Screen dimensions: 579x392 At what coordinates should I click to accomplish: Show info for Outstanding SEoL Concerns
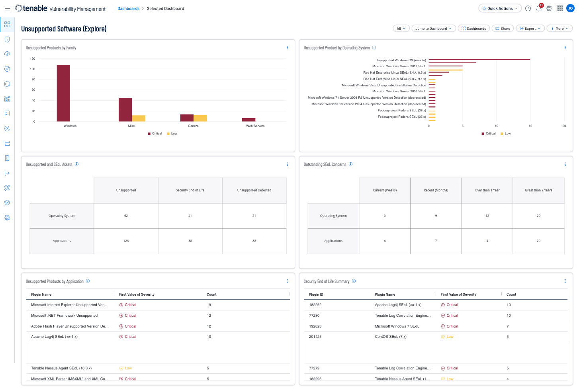coord(350,164)
